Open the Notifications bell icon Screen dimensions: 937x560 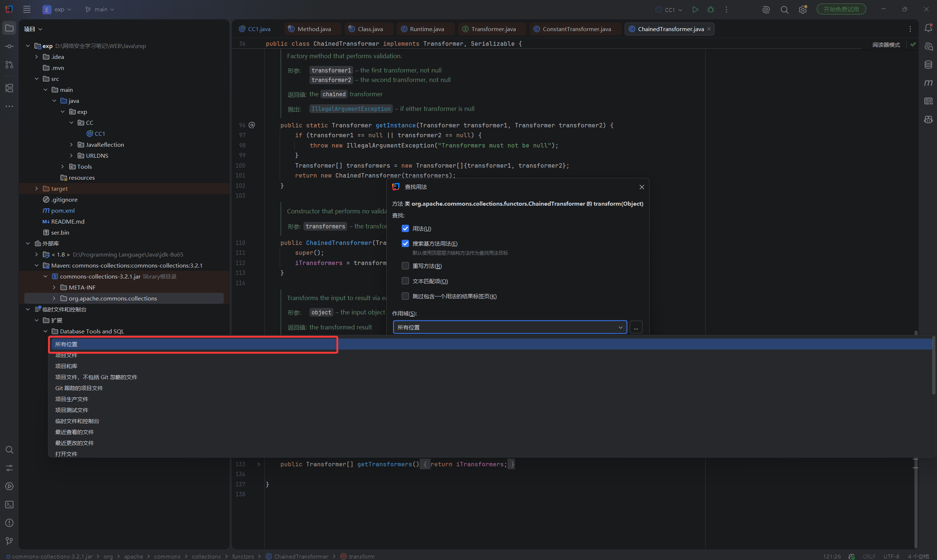point(928,28)
